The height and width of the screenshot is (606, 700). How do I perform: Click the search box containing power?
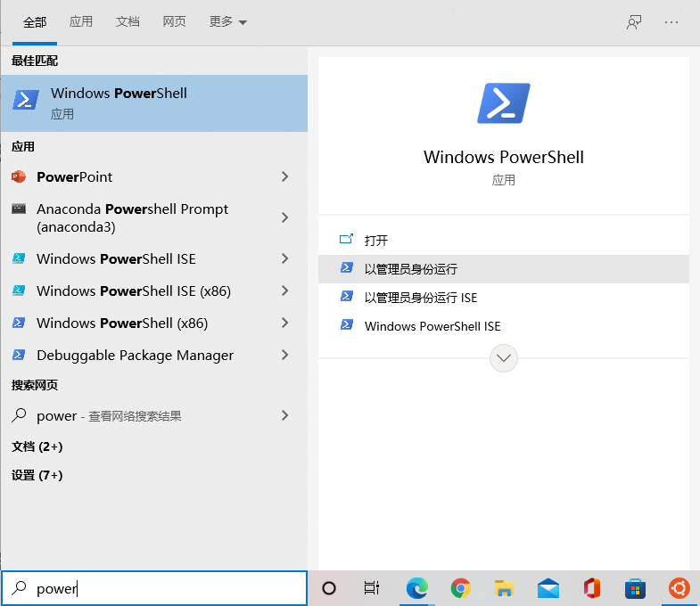[x=154, y=588]
